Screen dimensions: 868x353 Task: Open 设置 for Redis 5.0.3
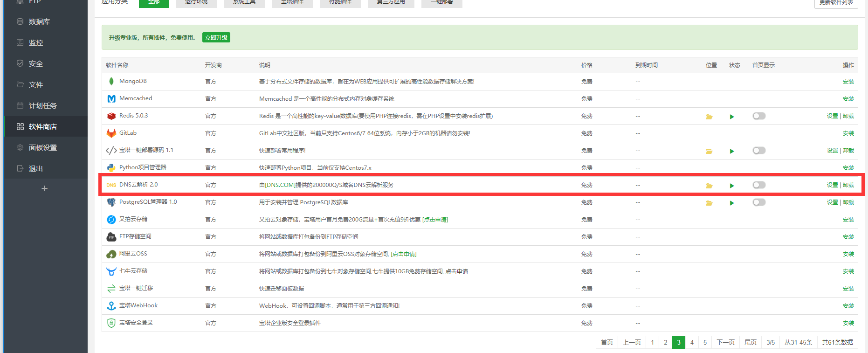tap(832, 116)
